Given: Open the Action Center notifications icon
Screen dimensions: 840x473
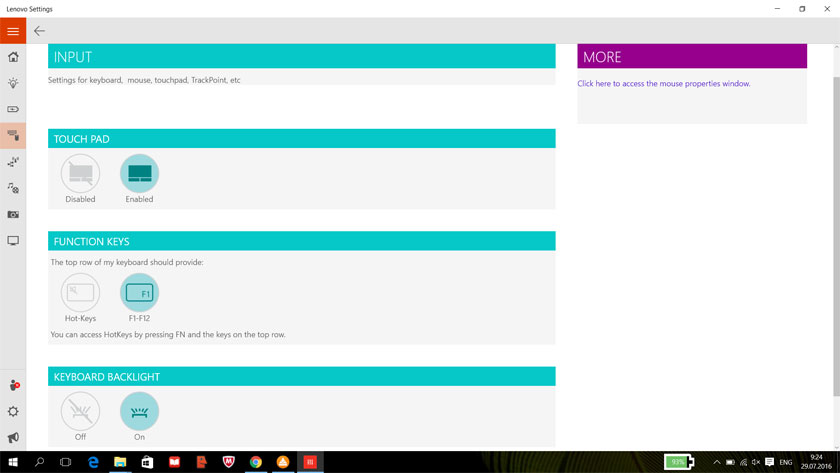Looking at the screenshot, I should [x=769, y=462].
